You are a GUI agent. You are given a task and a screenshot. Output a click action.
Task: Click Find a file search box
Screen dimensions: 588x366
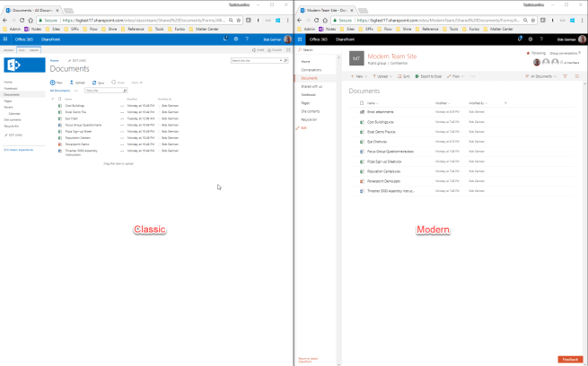(x=106, y=91)
